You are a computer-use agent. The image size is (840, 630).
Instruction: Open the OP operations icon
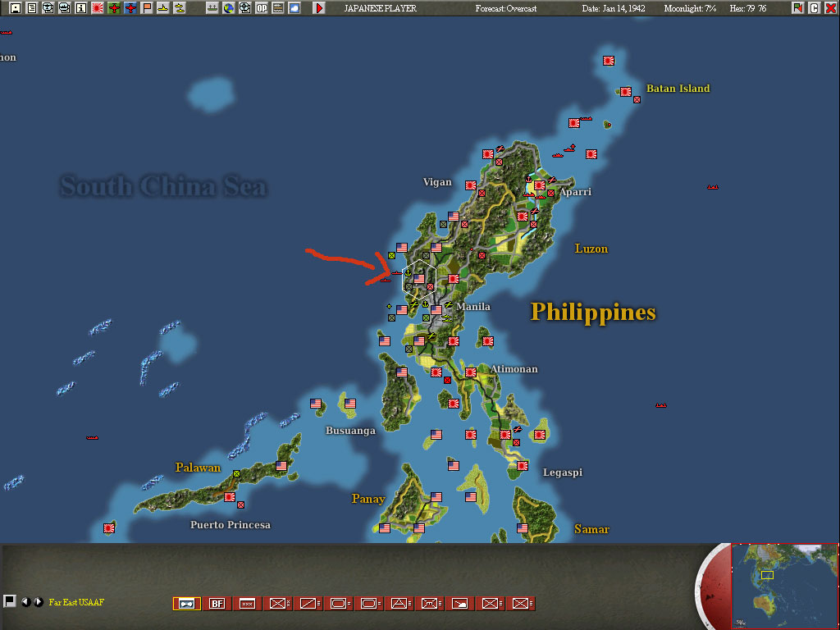262,8
